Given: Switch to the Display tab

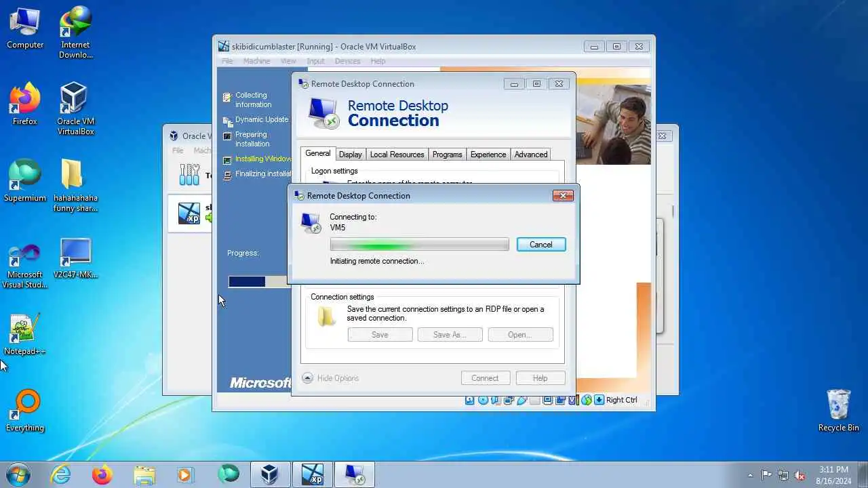Looking at the screenshot, I should point(350,155).
